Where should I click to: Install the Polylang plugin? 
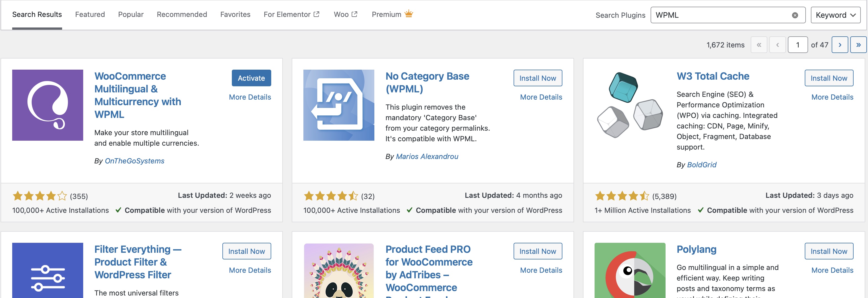point(829,251)
